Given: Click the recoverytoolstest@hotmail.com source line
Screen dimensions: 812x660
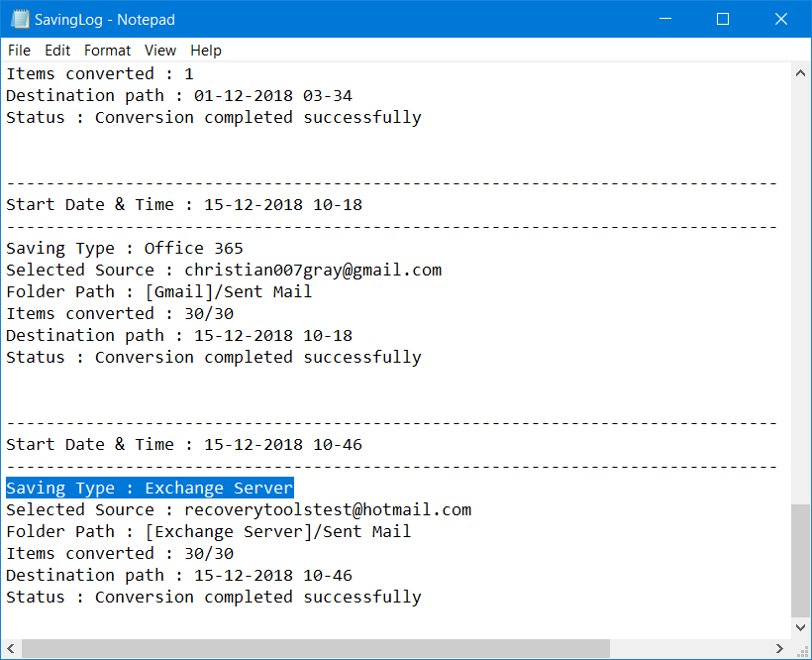Looking at the screenshot, I should (x=239, y=509).
